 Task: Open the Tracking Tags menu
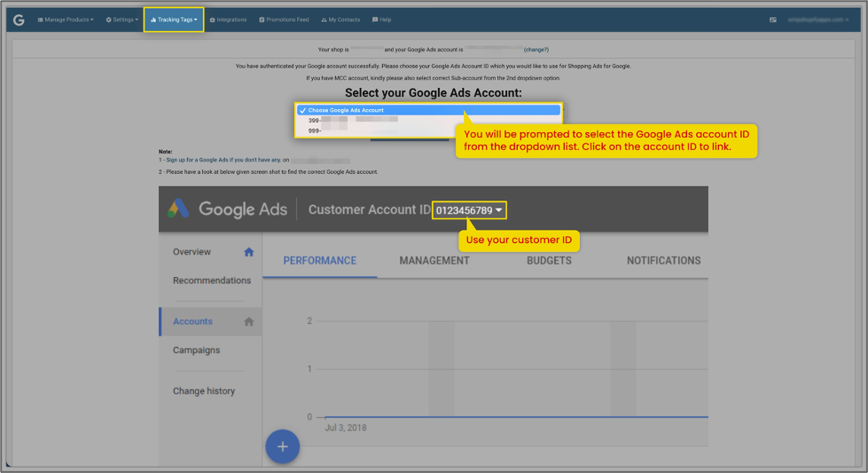click(174, 20)
